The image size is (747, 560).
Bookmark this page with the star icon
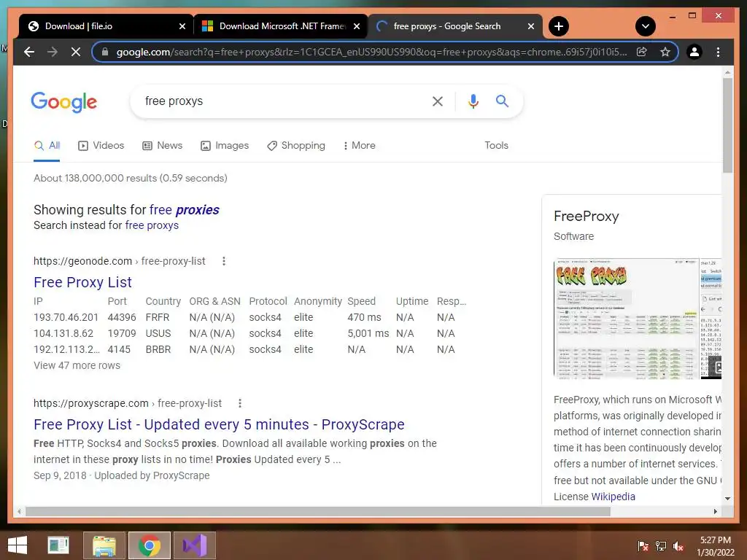click(665, 52)
